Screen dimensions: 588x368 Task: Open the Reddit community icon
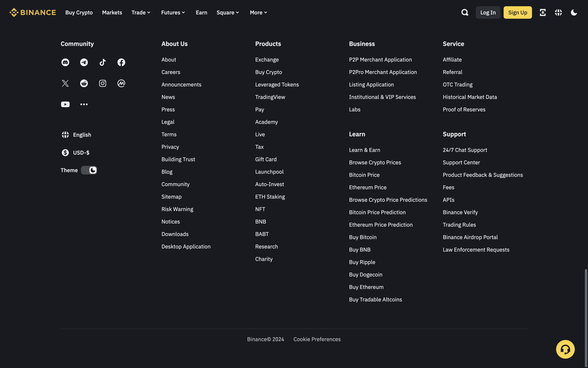tap(84, 83)
